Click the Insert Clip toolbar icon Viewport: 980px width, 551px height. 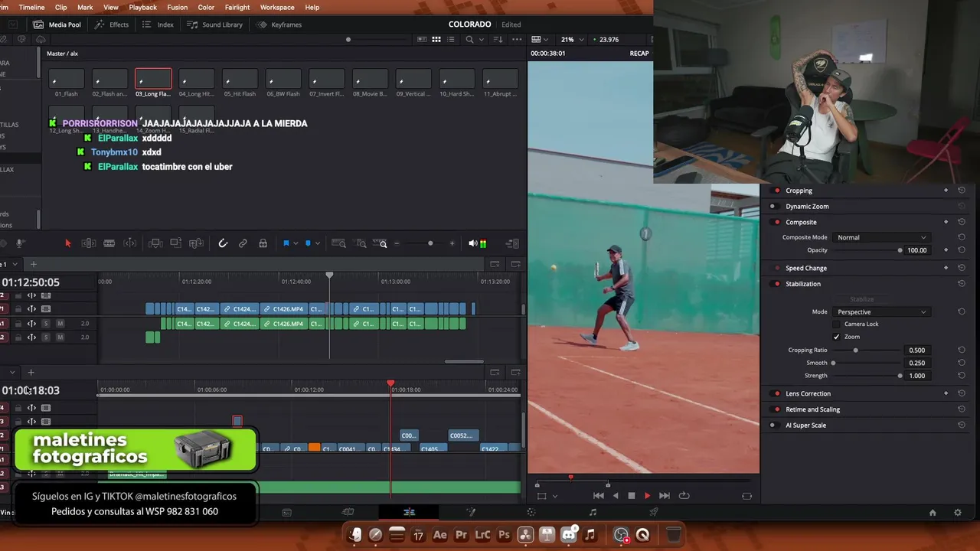click(155, 243)
